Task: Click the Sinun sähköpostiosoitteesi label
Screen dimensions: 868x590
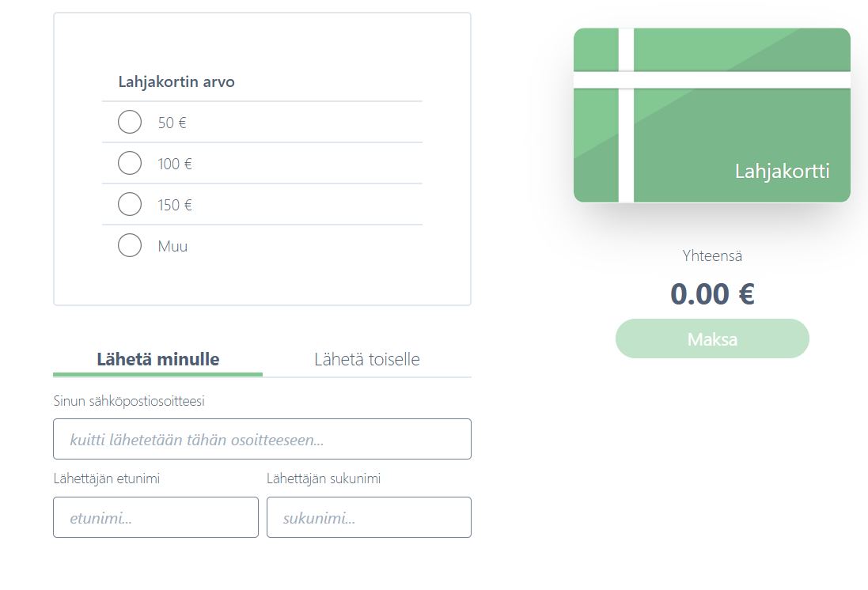Action: [x=129, y=401]
